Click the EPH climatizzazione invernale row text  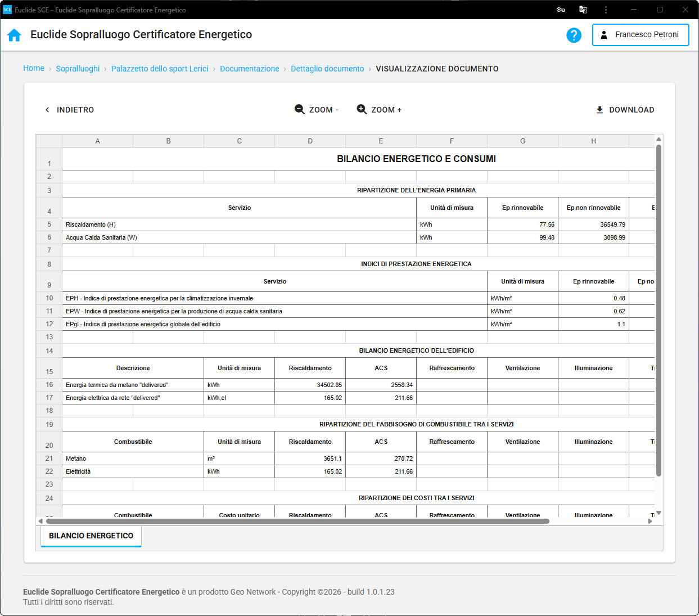(160, 298)
